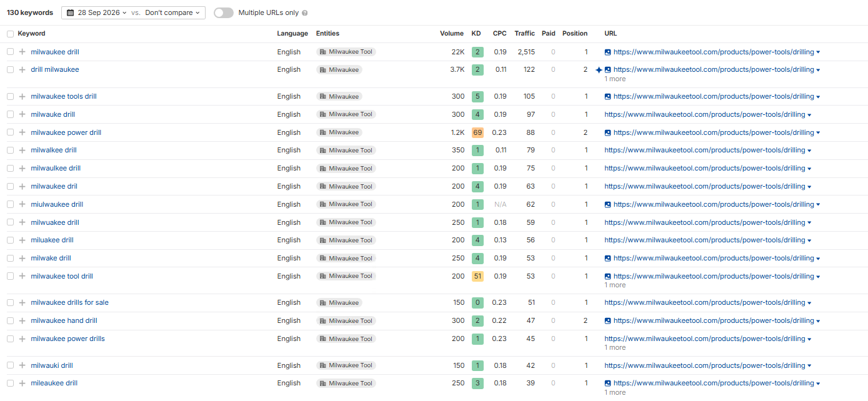Click the KD 69 orange badge

point(477,132)
